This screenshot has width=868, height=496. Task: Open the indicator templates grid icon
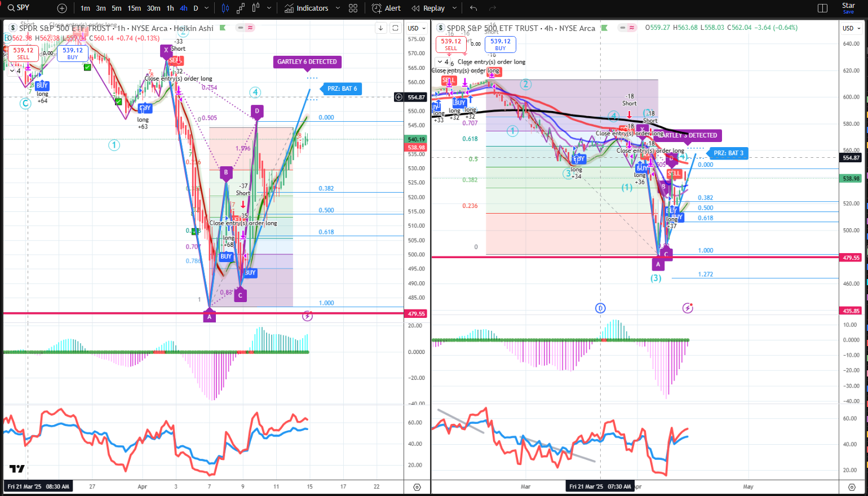[353, 8]
